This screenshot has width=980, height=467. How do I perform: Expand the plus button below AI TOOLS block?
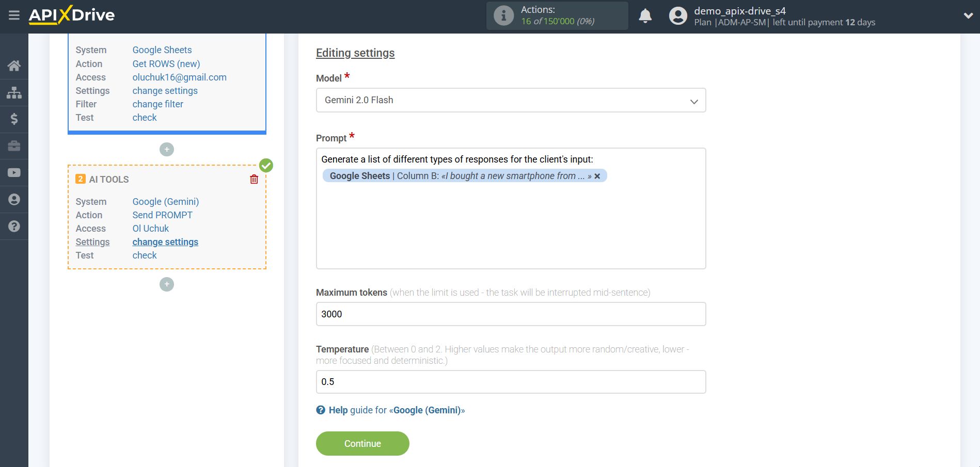pos(166,284)
